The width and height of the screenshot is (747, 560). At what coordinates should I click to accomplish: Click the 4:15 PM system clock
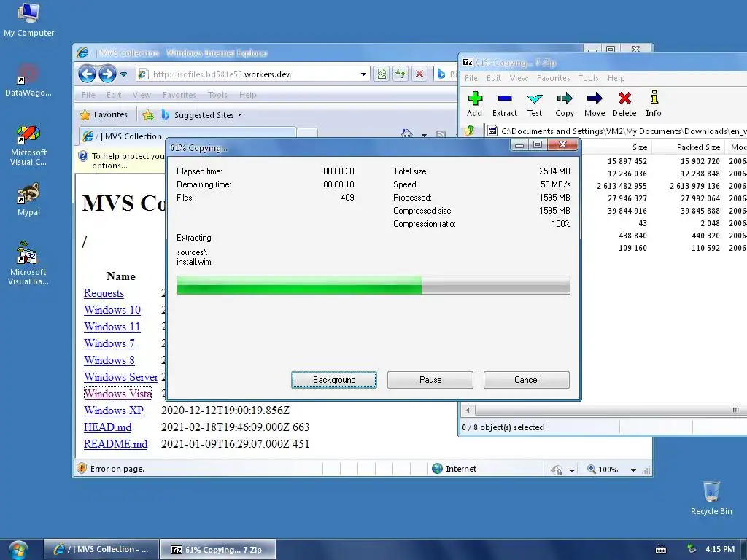pyautogui.click(x=720, y=549)
